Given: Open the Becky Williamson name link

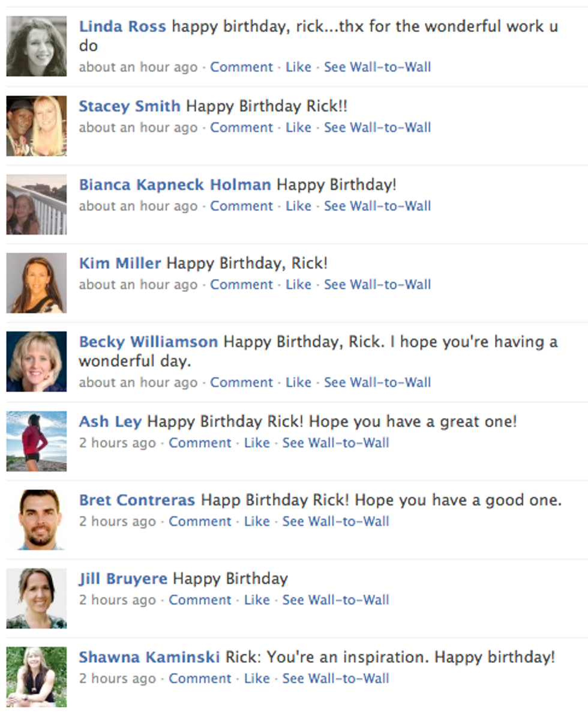Looking at the screenshot, I should [x=148, y=342].
